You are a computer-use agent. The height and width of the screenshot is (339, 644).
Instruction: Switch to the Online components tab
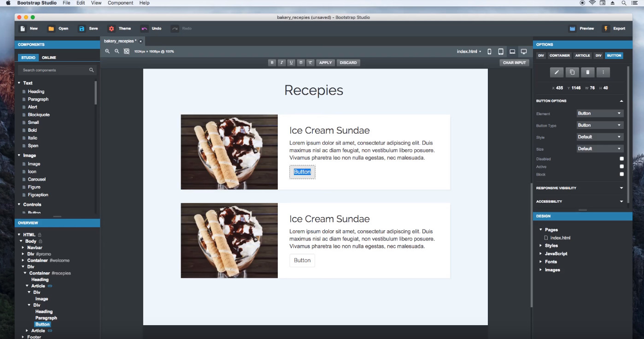(x=49, y=58)
